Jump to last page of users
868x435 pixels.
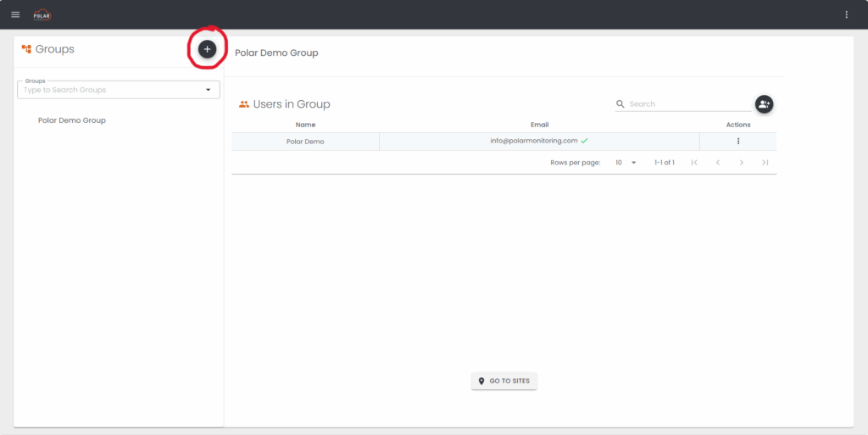(x=765, y=162)
